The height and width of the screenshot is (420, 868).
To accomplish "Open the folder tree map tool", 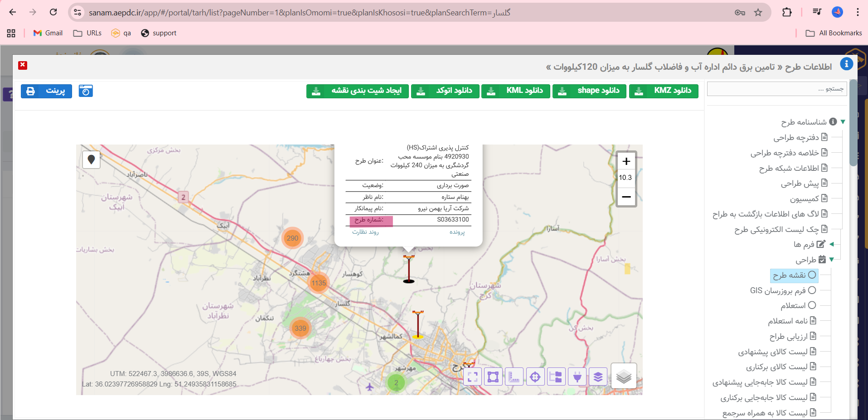I will pos(556,377).
